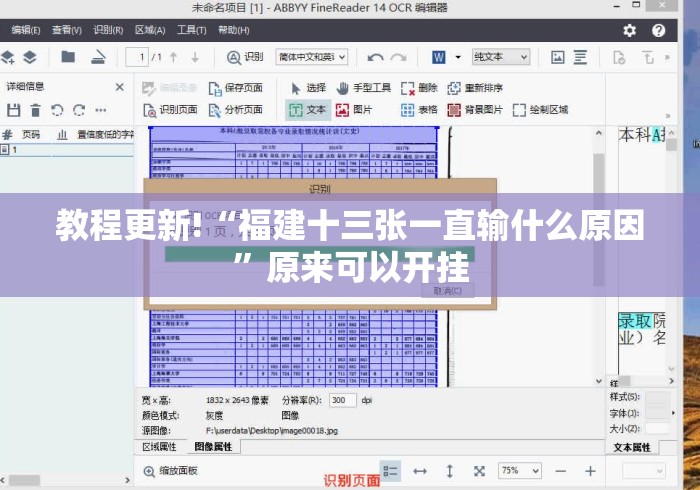This screenshot has width=700, height=490.
Task: Open the 样式(S) style dropdown
Action: [658, 397]
